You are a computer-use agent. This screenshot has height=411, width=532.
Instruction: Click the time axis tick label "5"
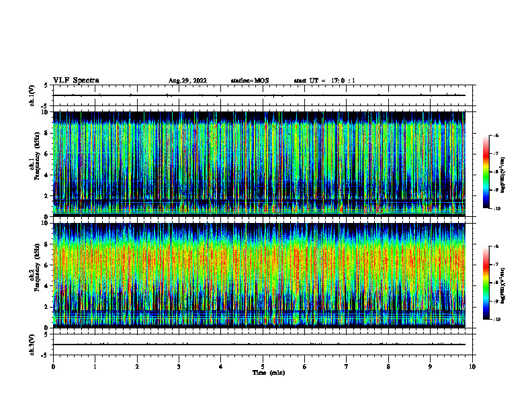[263, 367]
